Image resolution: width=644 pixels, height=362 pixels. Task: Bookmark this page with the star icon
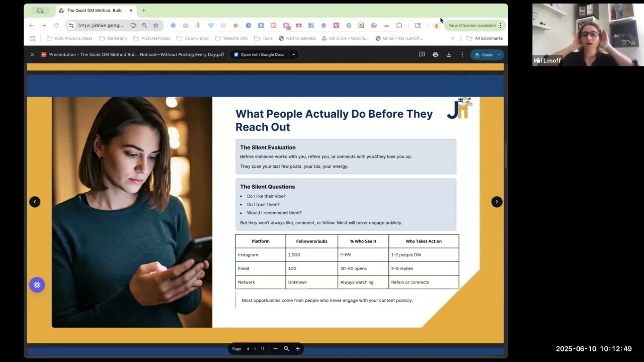156,26
